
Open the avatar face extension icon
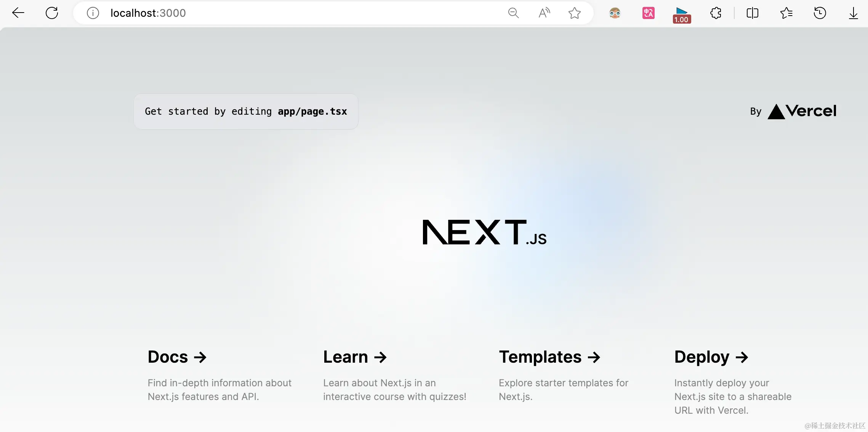pos(615,13)
